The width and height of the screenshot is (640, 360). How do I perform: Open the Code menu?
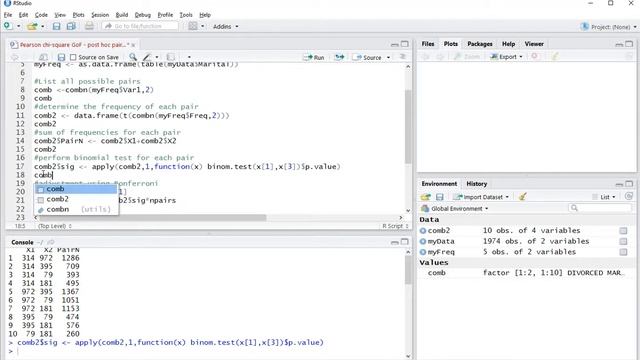41,15
